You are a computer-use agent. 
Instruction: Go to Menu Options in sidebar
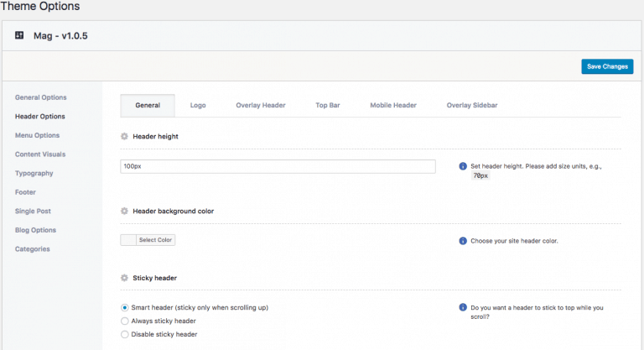tap(37, 135)
